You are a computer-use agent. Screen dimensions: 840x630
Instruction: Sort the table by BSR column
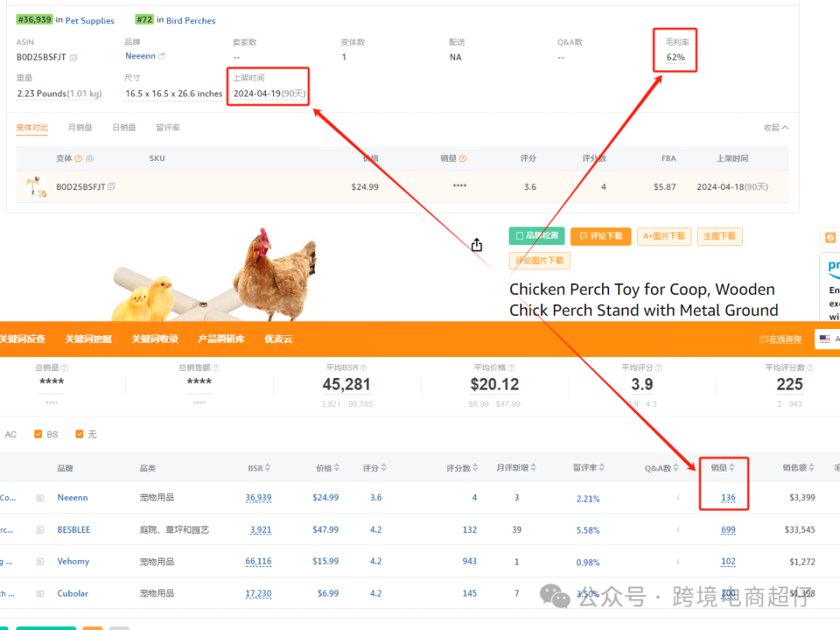click(x=259, y=468)
